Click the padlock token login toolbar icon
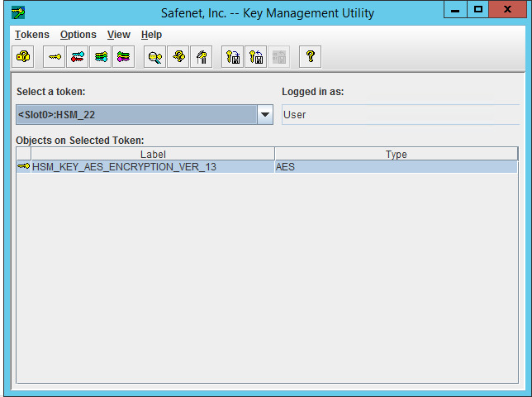The image size is (532, 397). click(x=24, y=57)
